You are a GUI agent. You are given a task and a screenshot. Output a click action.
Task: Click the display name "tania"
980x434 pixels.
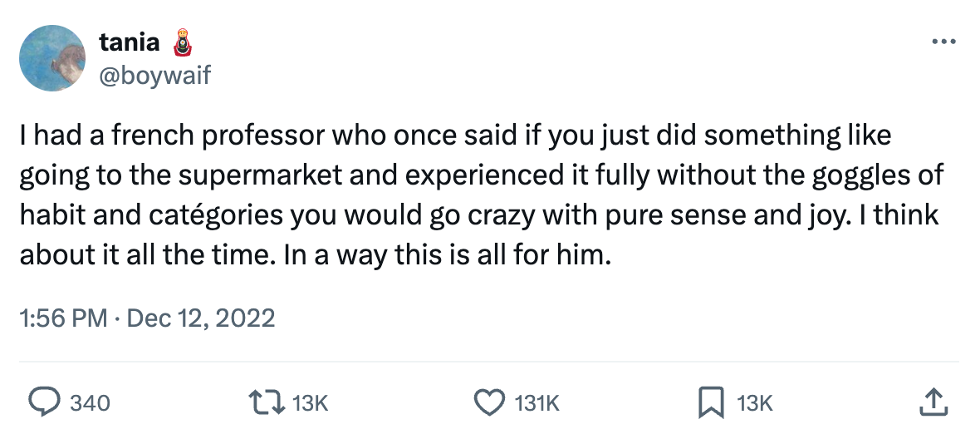[130, 43]
